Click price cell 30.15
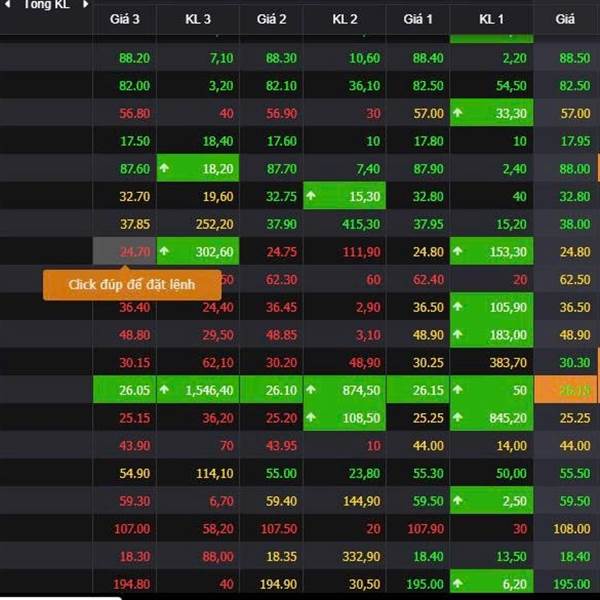Viewport: 600px width, 600px height. click(x=124, y=362)
